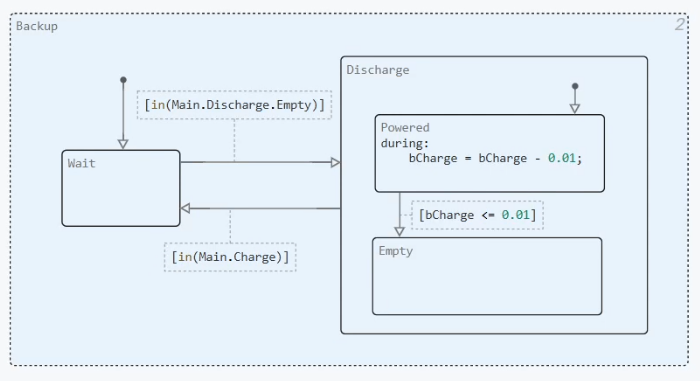Click the arrowhead entering the Empty state
Screen dimensions: 700x381
point(400,231)
